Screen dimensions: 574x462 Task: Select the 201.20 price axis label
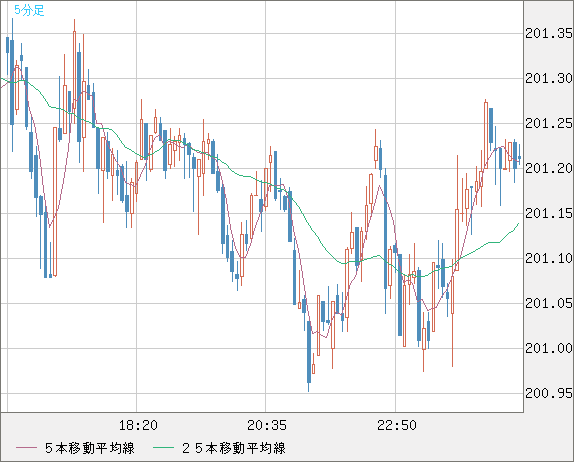[549, 168]
